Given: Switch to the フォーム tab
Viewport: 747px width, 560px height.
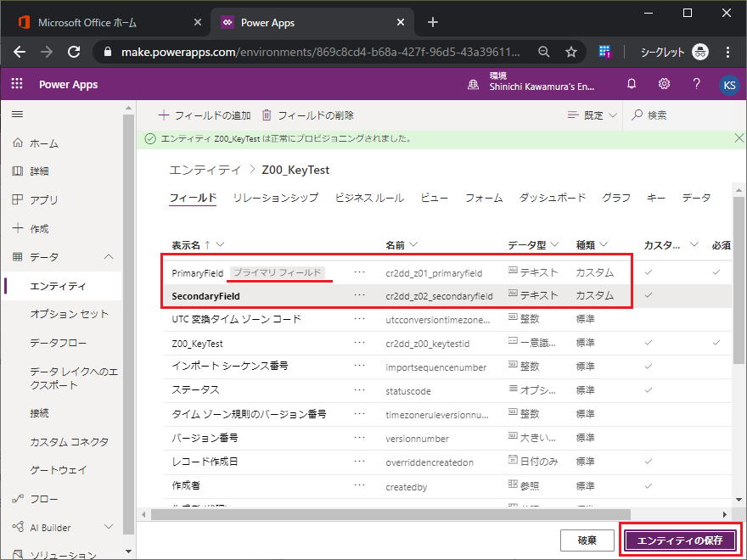Looking at the screenshot, I should click(x=484, y=198).
